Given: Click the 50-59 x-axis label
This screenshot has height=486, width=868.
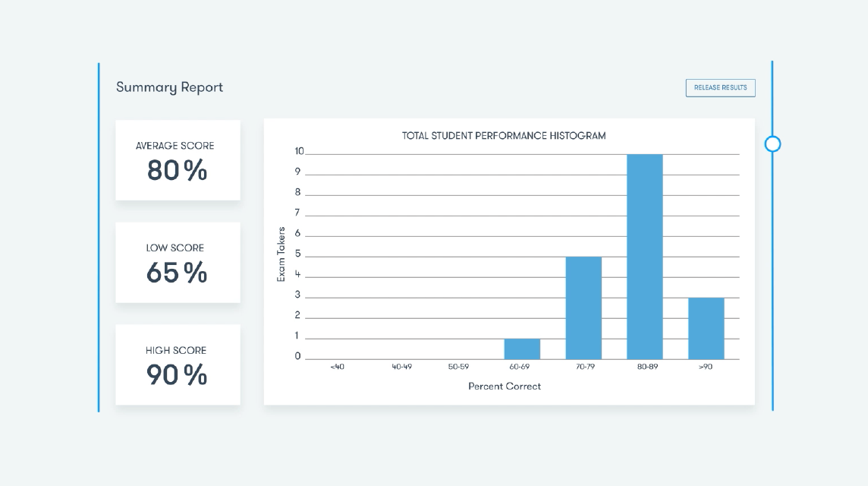Looking at the screenshot, I should pos(458,367).
